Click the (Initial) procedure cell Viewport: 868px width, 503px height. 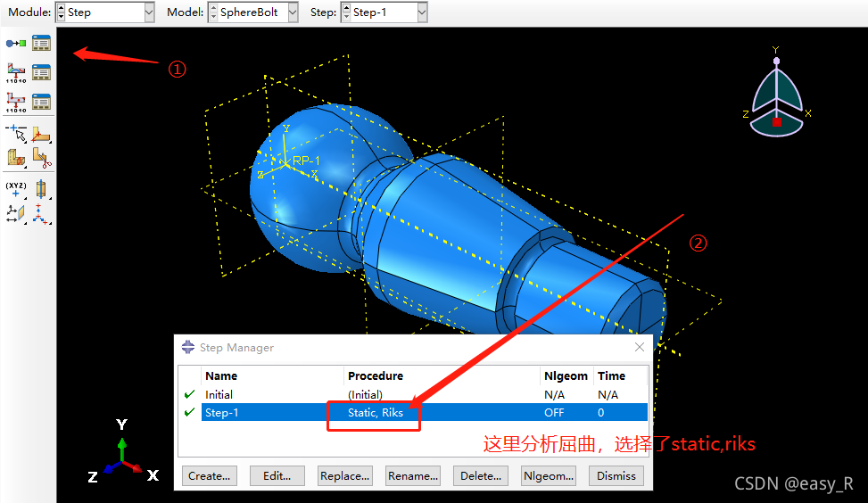(365, 394)
